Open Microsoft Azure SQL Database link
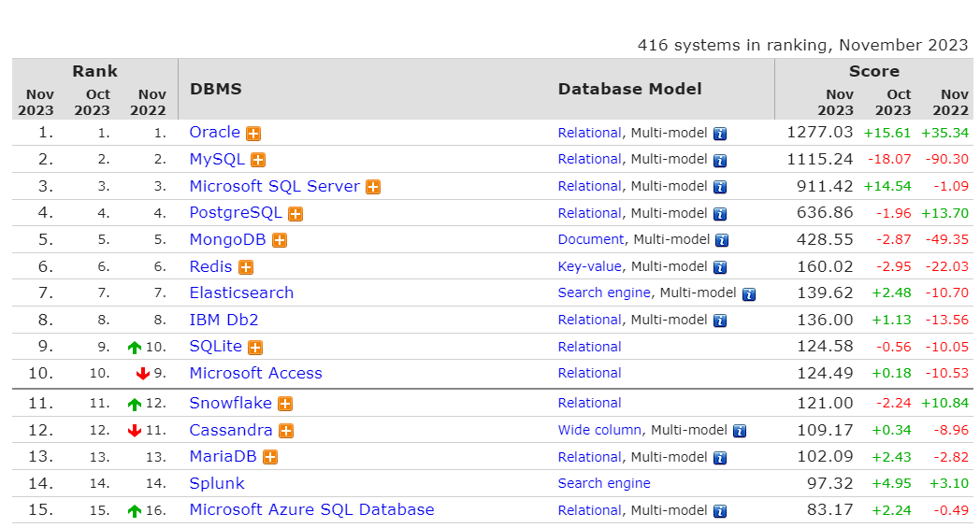 (x=311, y=509)
